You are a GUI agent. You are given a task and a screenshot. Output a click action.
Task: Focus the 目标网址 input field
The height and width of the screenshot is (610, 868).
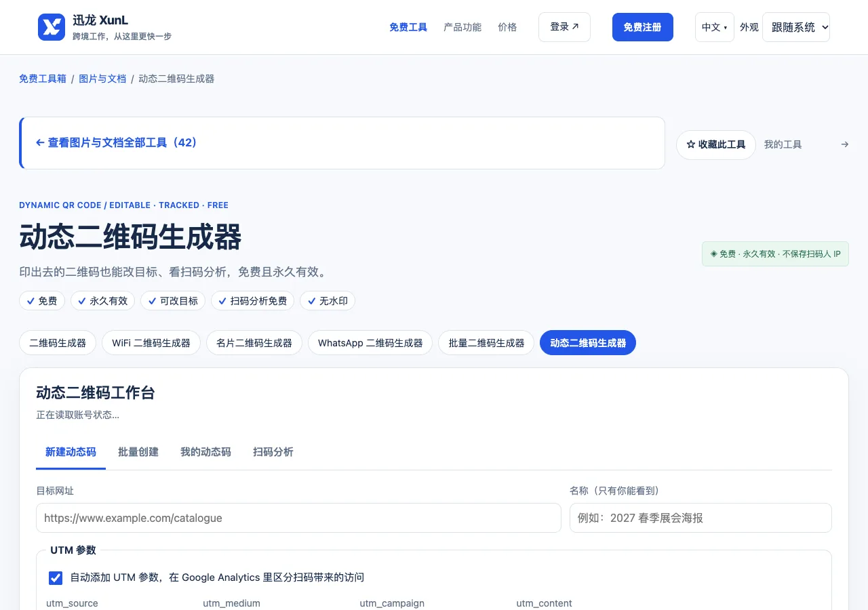tap(298, 518)
